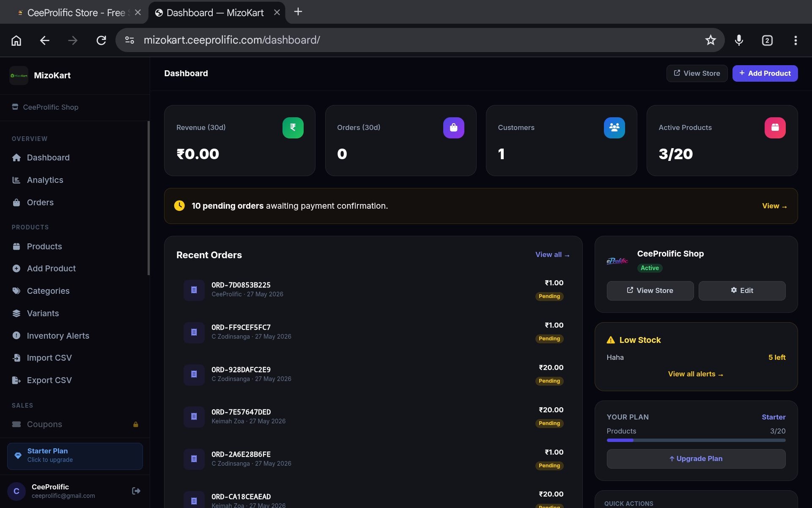Expand the Starter Plan upgrade card
812x508 pixels.
pyautogui.click(x=75, y=456)
